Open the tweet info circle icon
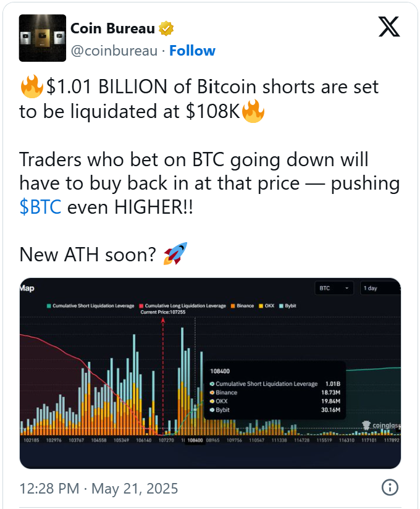420x509 pixels. (x=390, y=487)
